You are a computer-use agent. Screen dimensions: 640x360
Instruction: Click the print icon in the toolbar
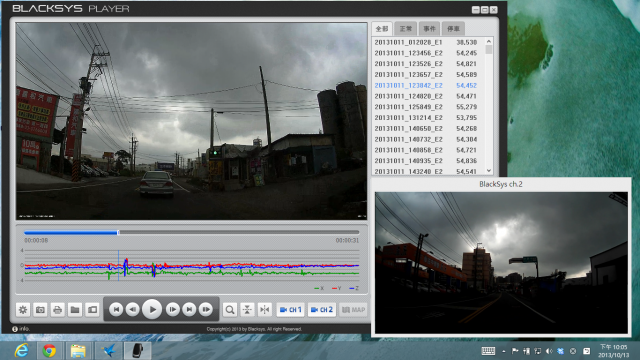click(x=58, y=310)
